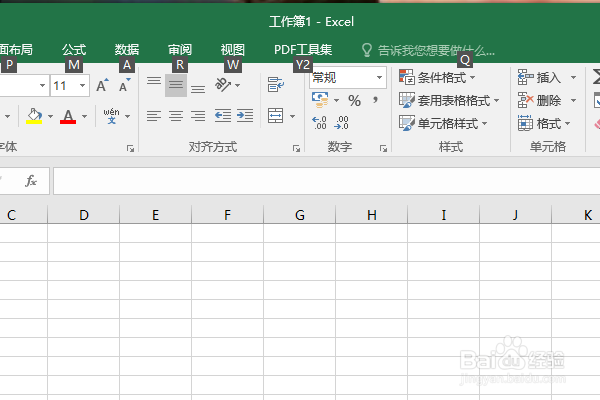Open the 常规 number format dropdown

[379, 77]
